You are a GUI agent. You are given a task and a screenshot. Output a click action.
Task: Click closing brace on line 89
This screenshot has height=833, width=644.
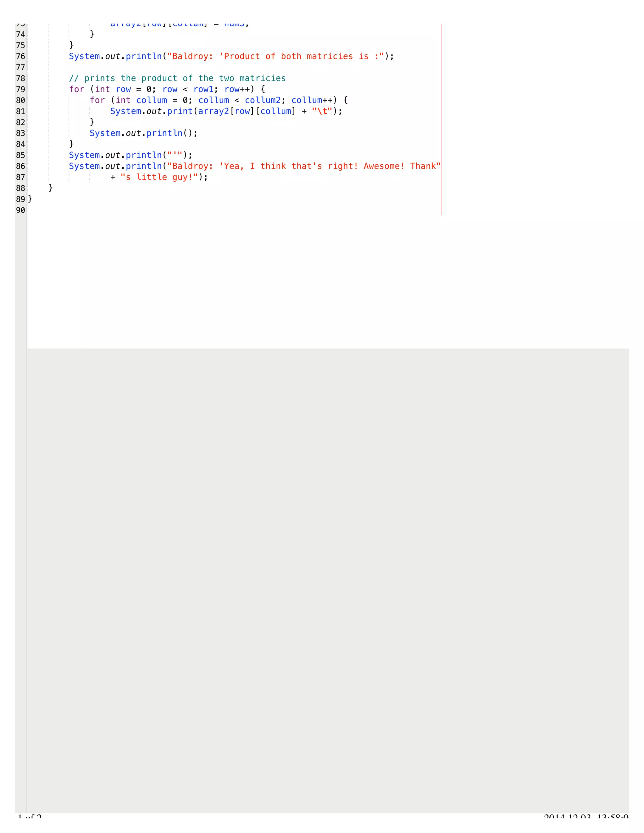[30, 199]
